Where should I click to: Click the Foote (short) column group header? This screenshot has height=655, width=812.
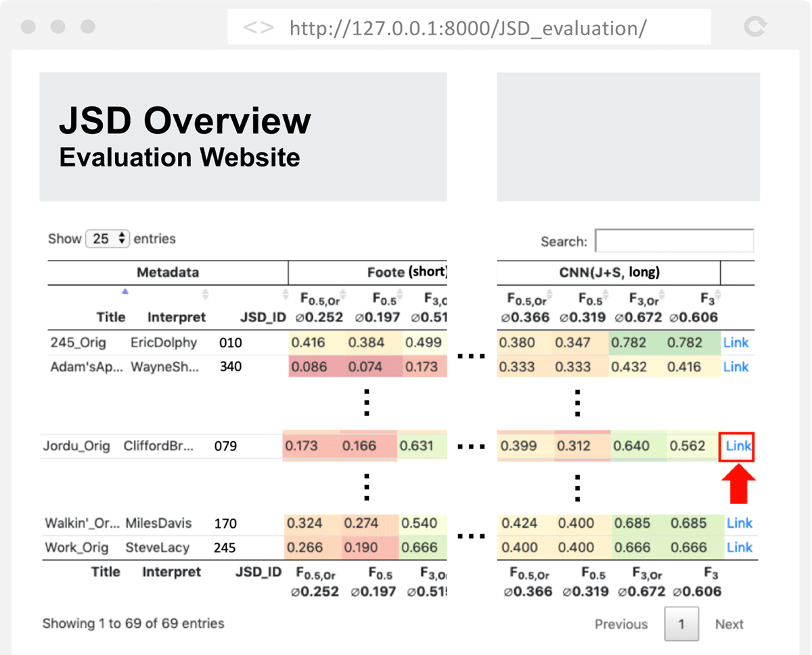click(407, 273)
